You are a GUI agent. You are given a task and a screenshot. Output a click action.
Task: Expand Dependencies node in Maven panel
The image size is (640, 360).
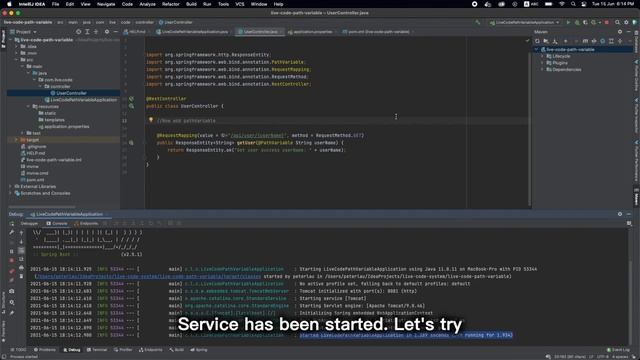click(543, 70)
